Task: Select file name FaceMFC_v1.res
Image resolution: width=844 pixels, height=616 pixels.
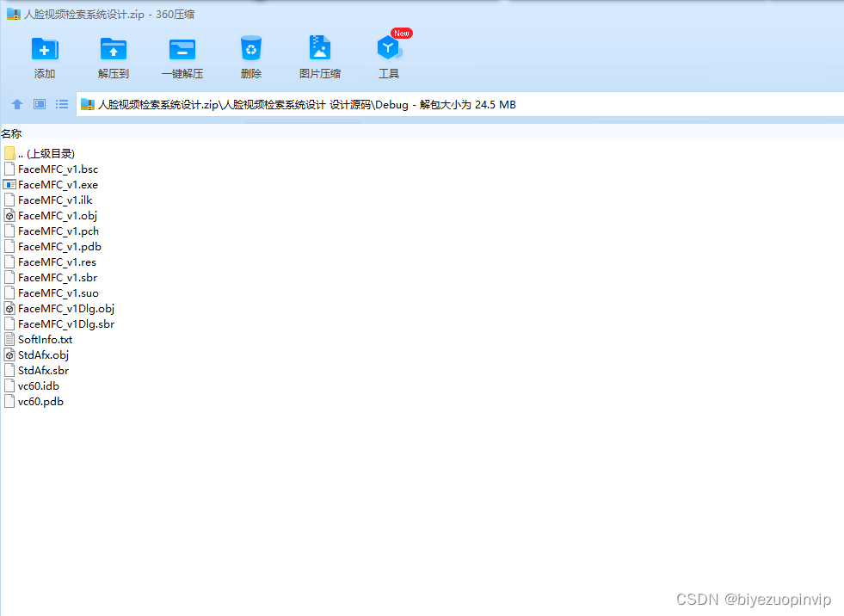Action: pyautogui.click(x=57, y=262)
